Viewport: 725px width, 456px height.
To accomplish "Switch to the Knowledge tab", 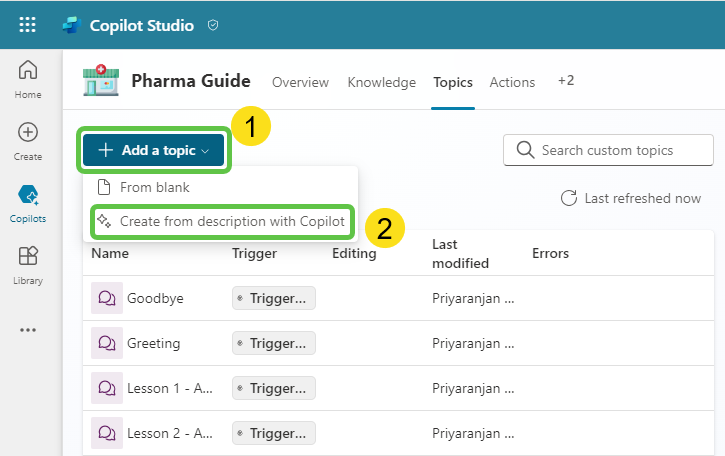I will pyautogui.click(x=381, y=82).
